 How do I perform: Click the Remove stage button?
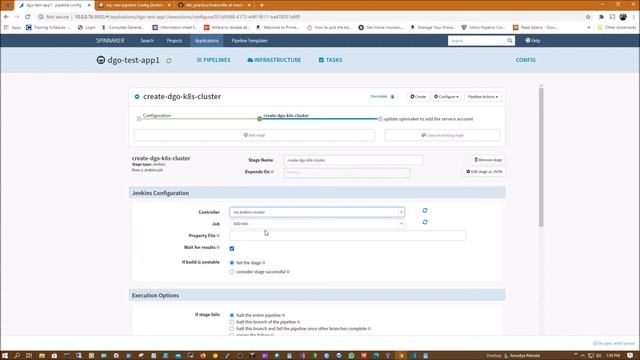point(488,160)
